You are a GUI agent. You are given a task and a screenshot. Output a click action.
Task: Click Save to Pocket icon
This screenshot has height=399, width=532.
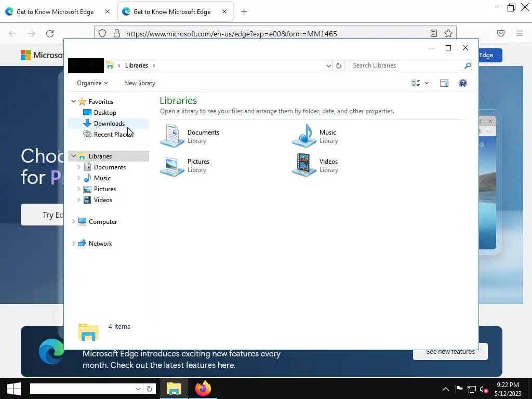click(501, 33)
